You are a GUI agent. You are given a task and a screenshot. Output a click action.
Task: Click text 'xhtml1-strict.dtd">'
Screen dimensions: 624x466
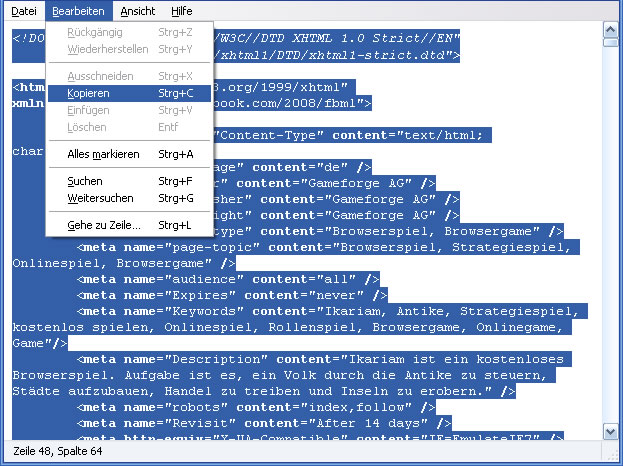(x=384, y=55)
